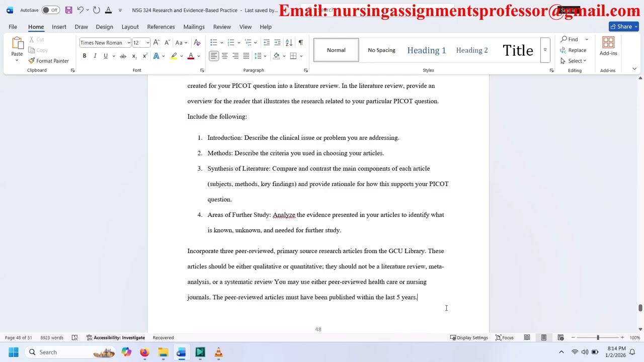The width and height of the screenshot is (644, 362).
Task: Show paragraph marks
Action: [300, 43]
